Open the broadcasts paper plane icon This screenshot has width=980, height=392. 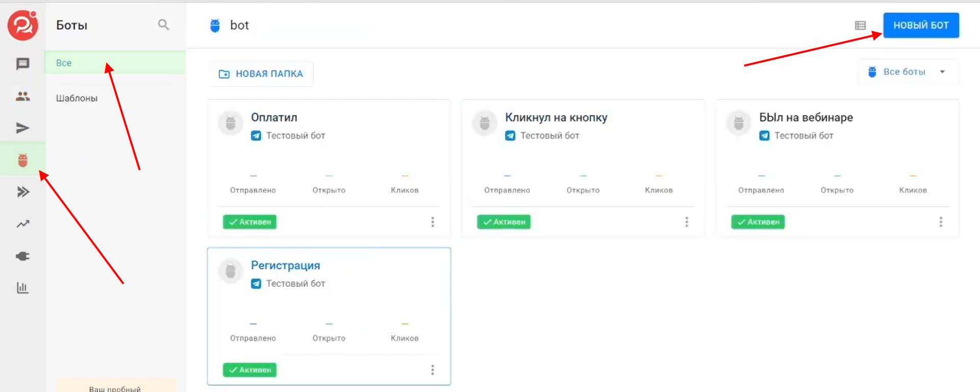pos(22,128)
